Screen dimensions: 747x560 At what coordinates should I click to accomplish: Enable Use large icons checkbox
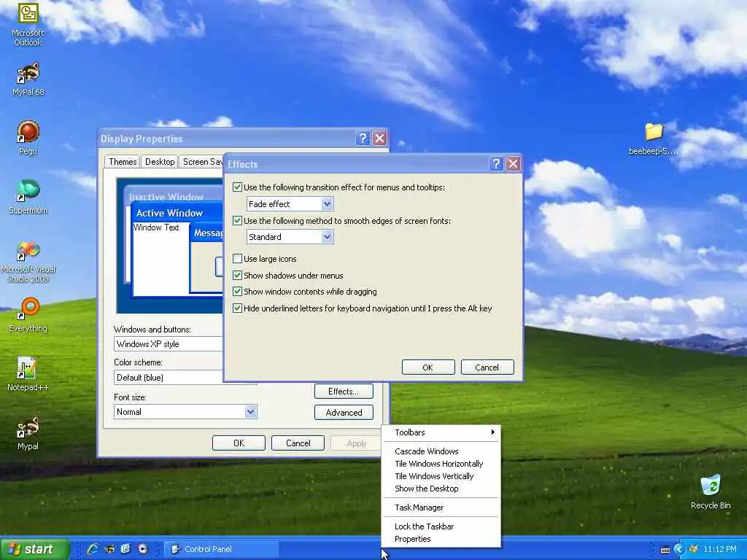[237, 259]
